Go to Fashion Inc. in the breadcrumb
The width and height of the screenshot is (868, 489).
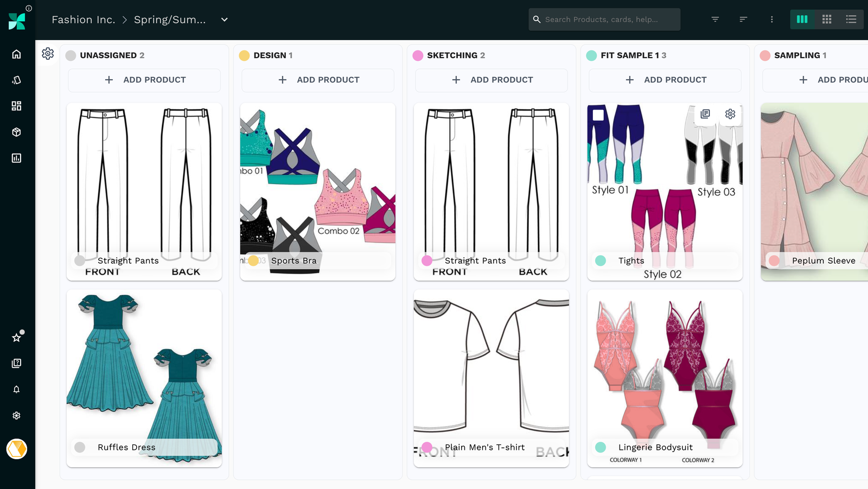click(83, 20)
